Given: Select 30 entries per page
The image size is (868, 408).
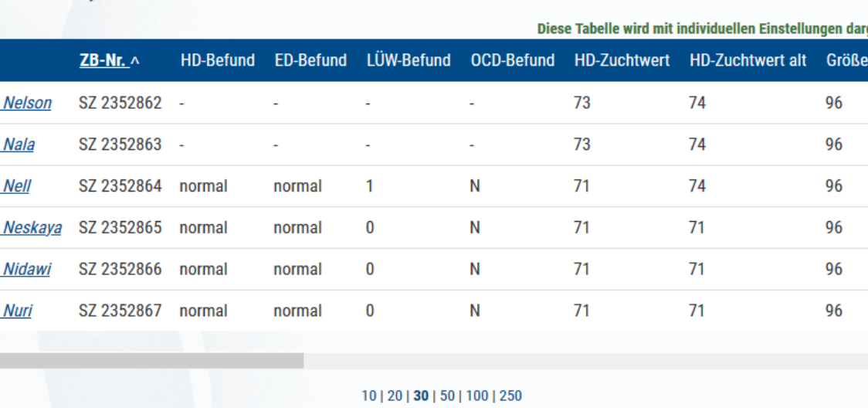Looking at the screenshot, I should 421,396.
